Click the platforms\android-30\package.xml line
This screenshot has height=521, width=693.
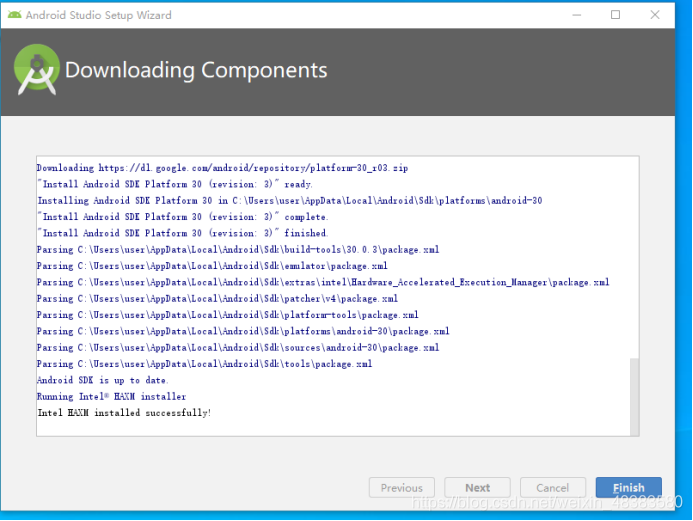click(x=243, y=331)
